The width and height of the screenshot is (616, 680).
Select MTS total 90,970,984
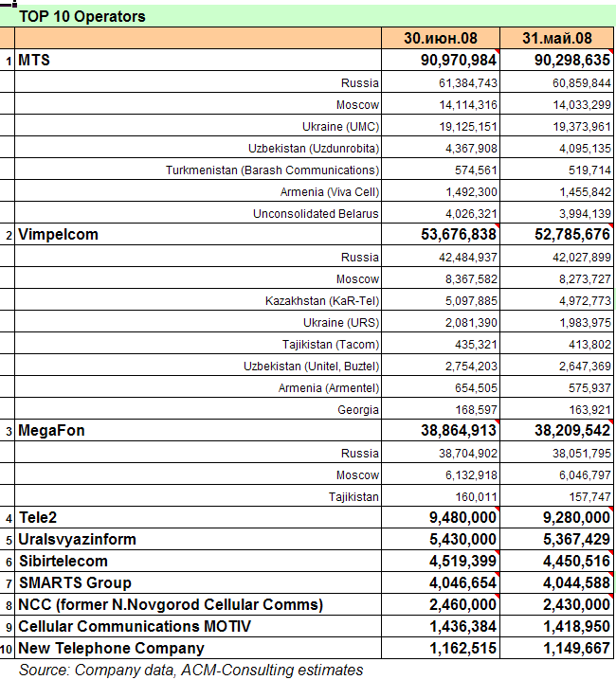coord(441,60)
